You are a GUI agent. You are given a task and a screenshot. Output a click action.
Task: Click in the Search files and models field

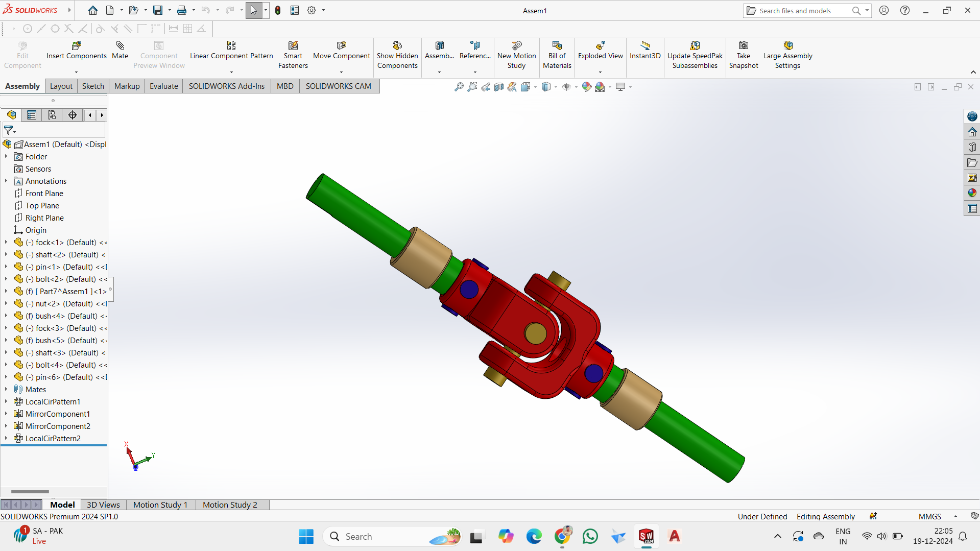coord(799,10)
